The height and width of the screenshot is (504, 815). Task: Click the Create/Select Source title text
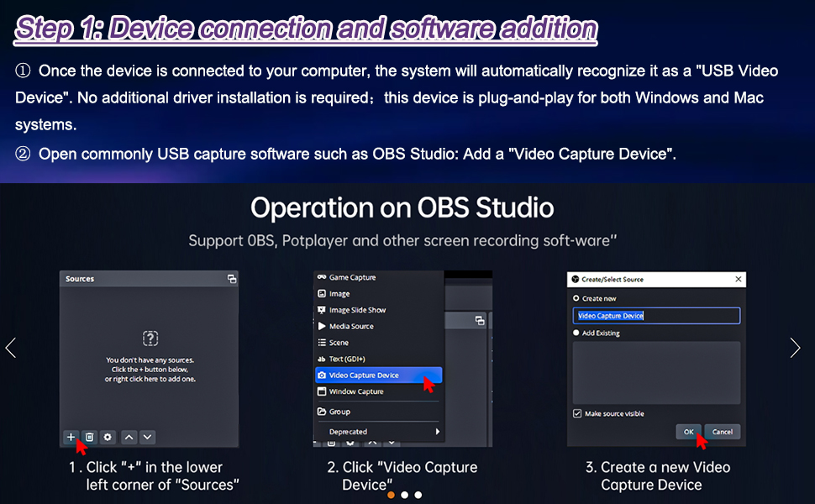[613, 280]
